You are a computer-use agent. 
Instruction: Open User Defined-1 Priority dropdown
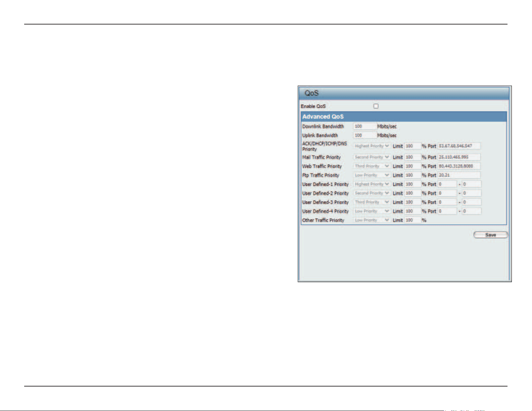(372, 184)
